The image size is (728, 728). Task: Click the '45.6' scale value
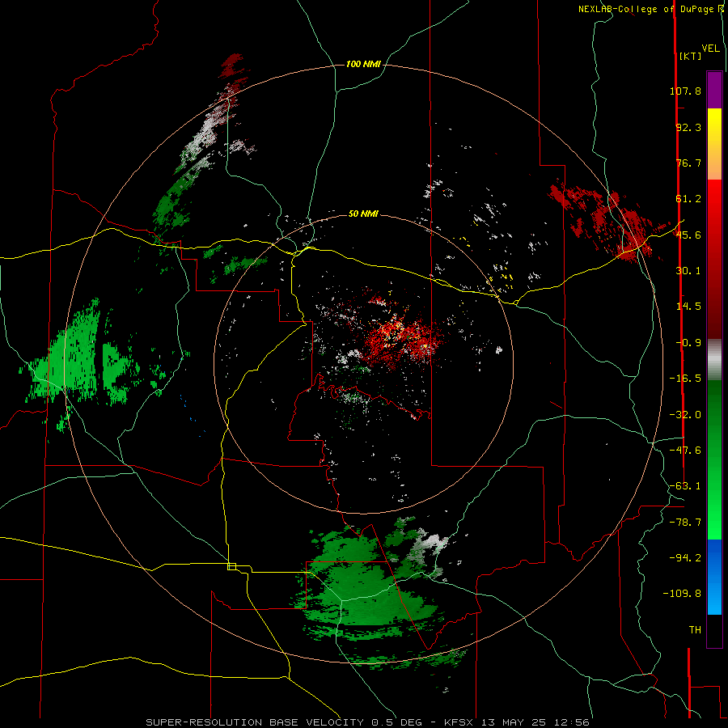(x=688, y=235)
